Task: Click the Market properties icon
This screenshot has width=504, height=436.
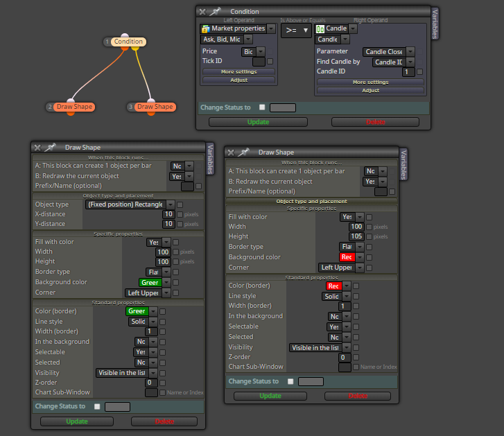Action: point(205,29)
